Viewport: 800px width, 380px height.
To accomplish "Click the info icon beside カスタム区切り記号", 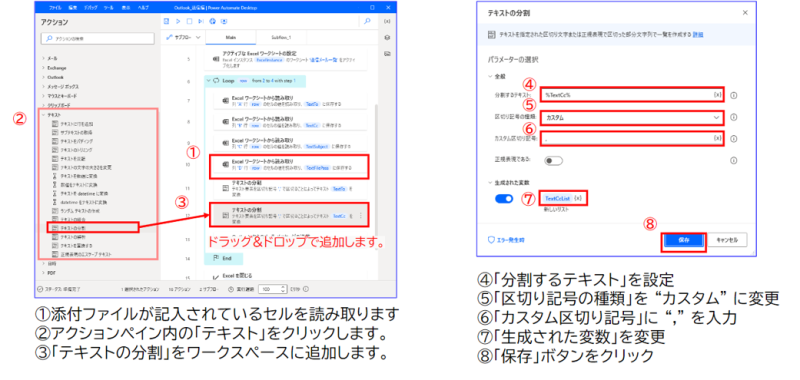I will pos(734,139).
